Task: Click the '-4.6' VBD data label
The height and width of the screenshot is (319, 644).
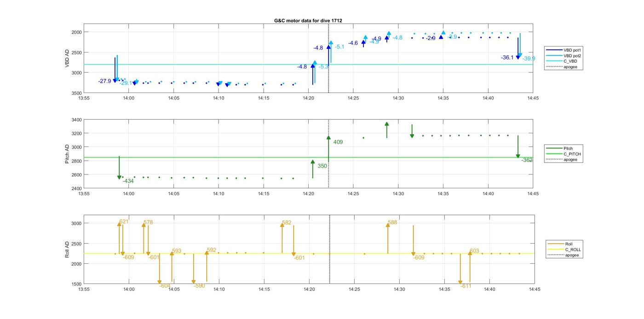Action: (x=353, y=43)
